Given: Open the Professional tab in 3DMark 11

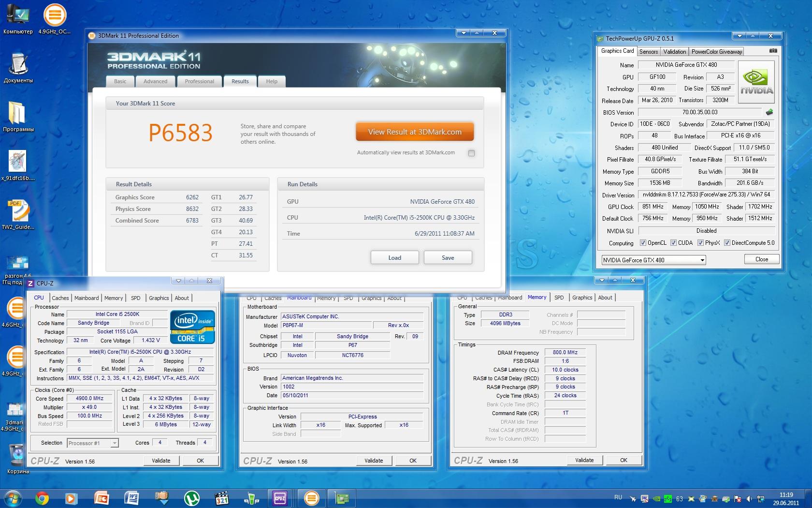Looking at the screenshot, I should (199, 81).
